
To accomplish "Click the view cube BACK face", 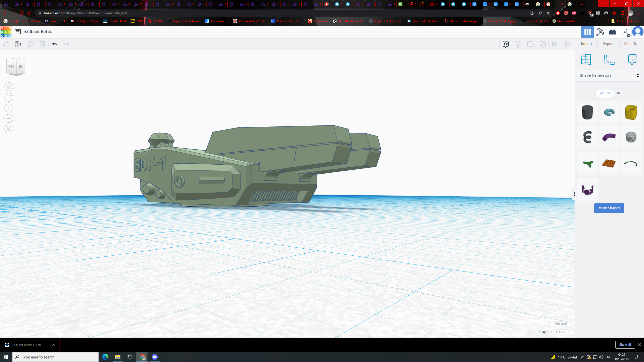I will [x=11, y=66].
